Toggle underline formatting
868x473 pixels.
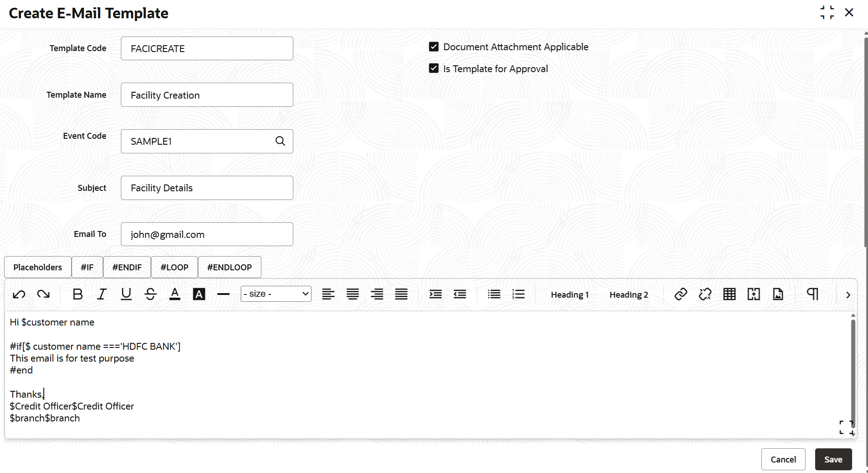[126, 294]
